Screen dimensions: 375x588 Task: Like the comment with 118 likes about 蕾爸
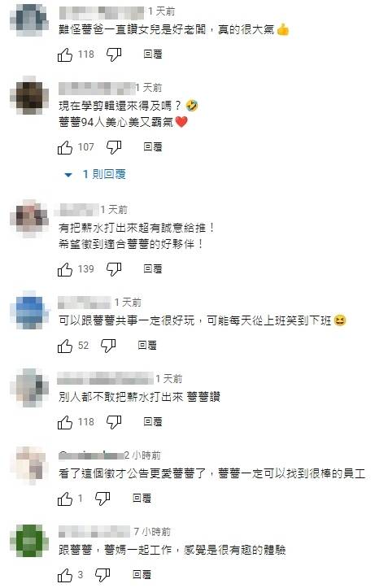[x=65, y=54]
